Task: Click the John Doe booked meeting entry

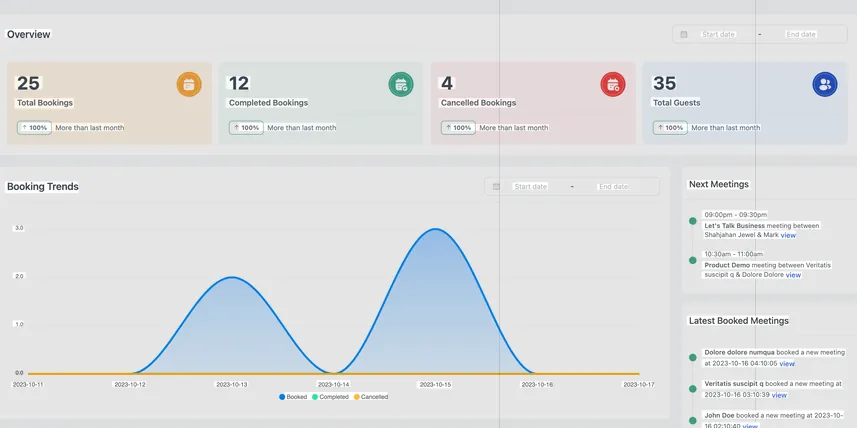Action: tap(774, 421)
